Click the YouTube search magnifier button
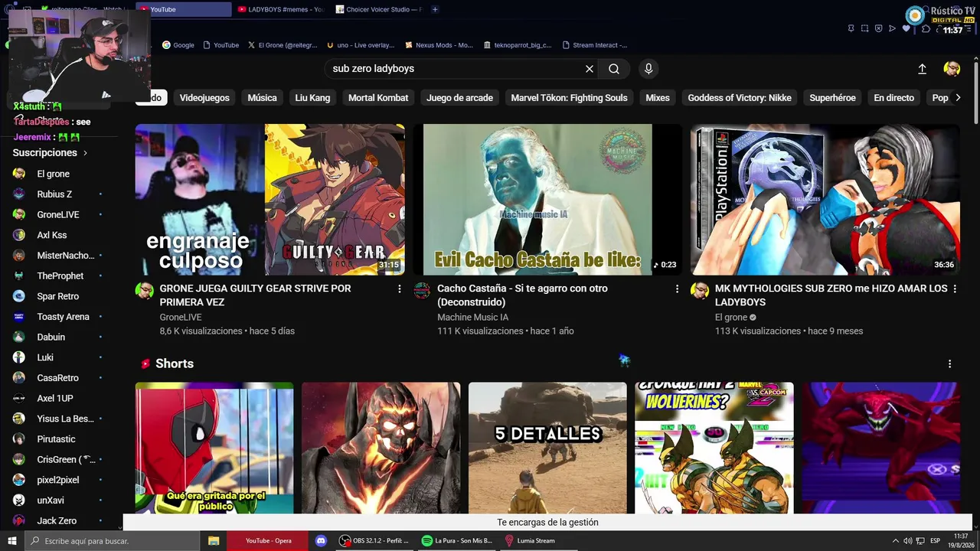Image resolution: width=980 pixels, height=551 pixels. (x=614, y=69)
